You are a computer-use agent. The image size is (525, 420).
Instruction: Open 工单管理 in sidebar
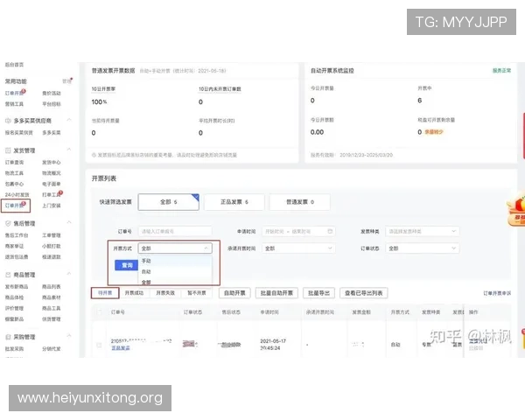pyautogui.click(x=52, y=235)
